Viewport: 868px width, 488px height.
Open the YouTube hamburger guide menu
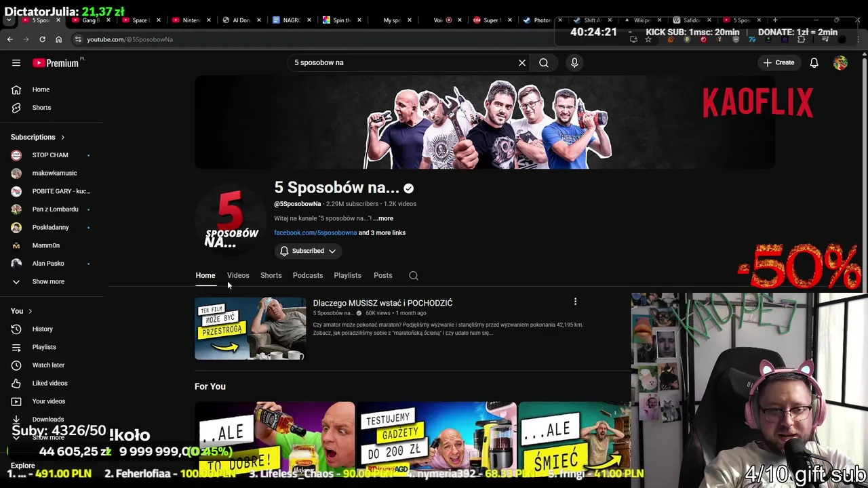(x=16, y=62)
